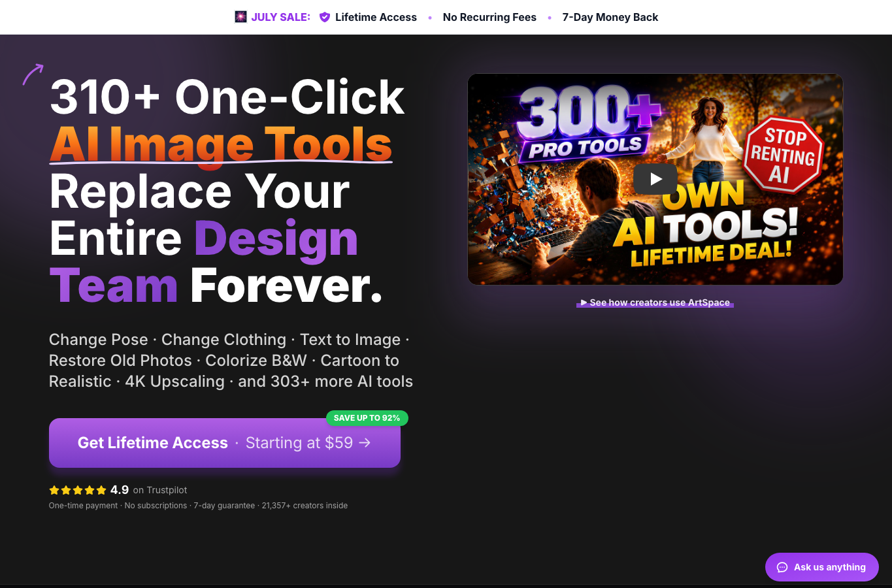Click the Stop Renting AI sign
The width and height of the screenshot is (892, 588).
click(x=784, y=155)
